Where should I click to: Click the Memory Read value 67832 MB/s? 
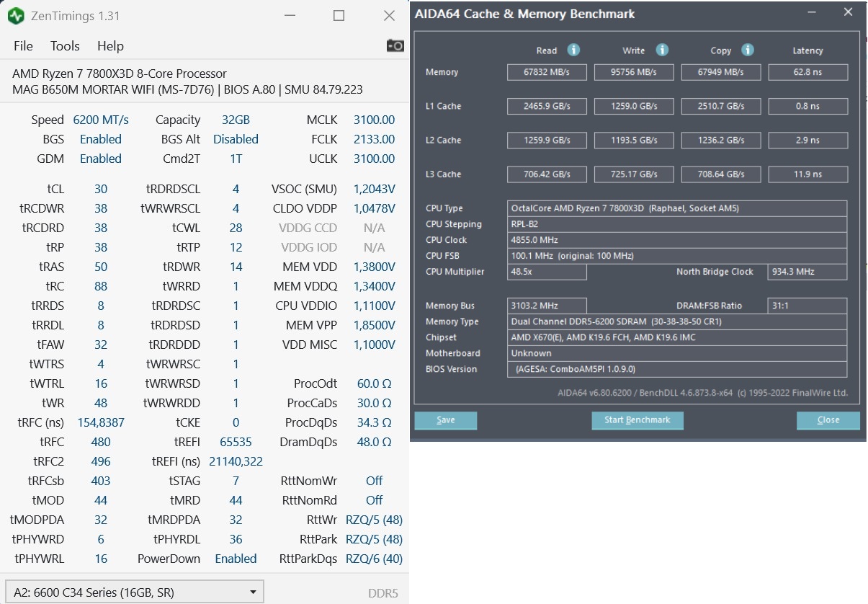tap(547, 72)
